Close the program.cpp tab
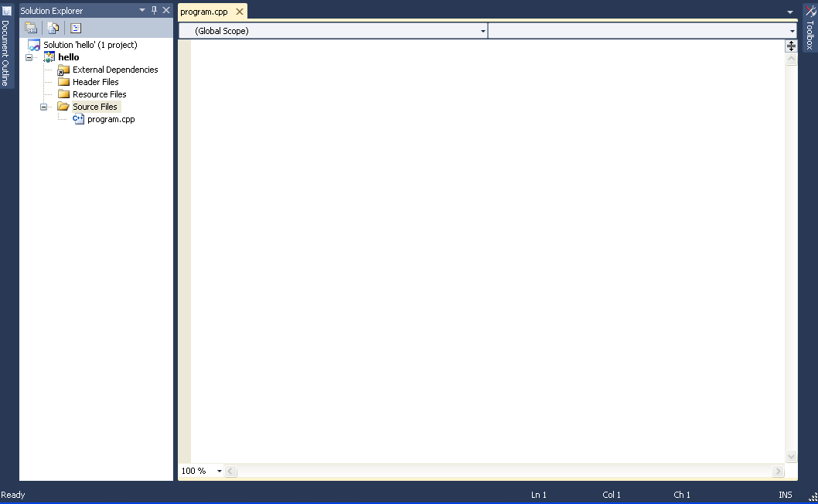This screenshot has height=504, width=818. click(x=240, y=12)
